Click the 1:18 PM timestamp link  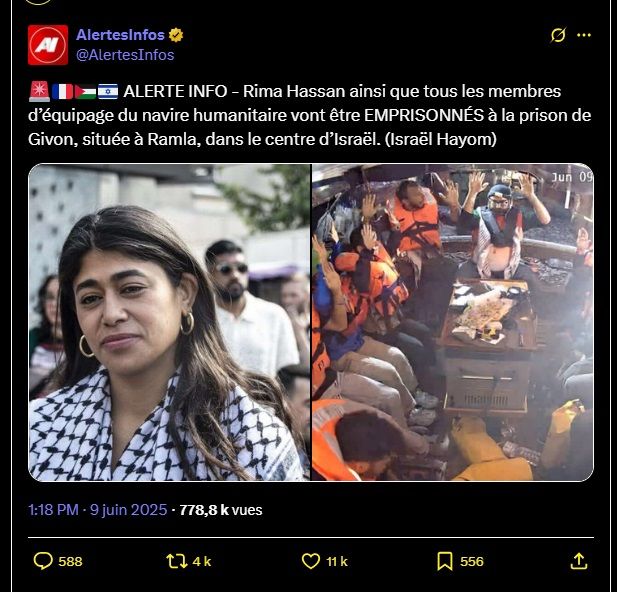pyautogui.click(x=54, y=510)
